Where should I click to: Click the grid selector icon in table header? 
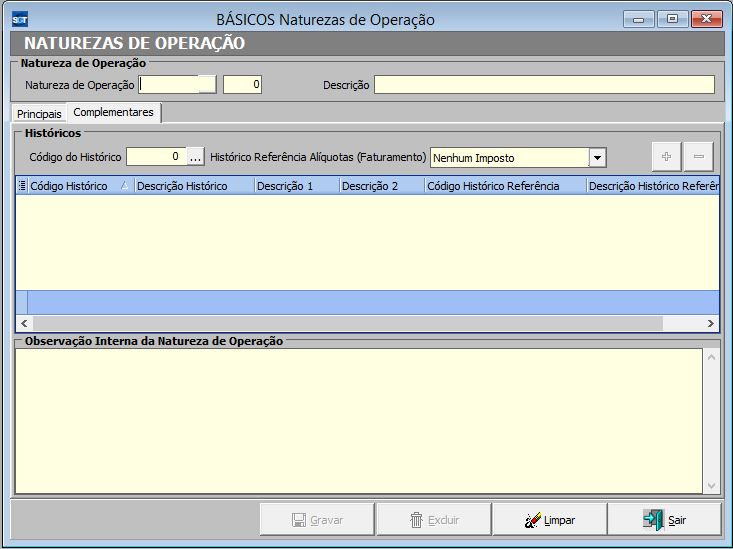(x=22, y=186)
